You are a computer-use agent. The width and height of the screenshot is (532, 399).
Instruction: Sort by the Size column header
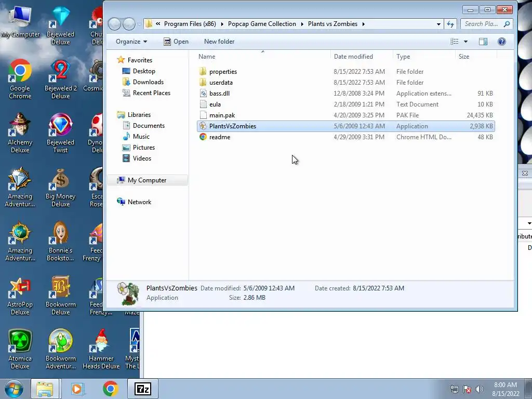[476, 57]
